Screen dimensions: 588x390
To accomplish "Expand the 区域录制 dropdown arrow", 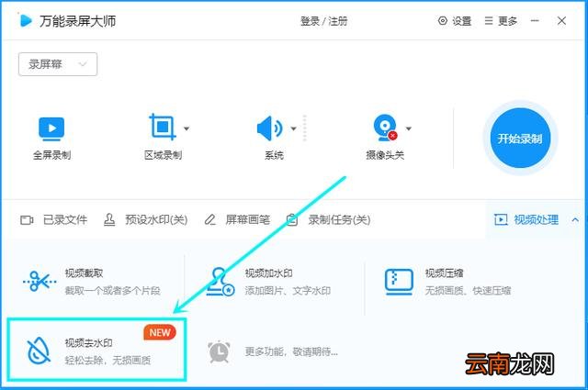I will [187, 128].
